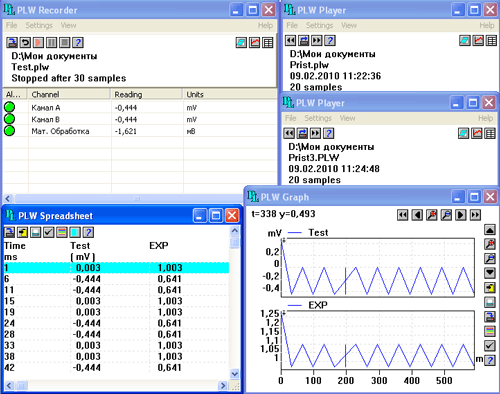Open help in PLW Graph side panel
Viewport: 500px width, 394px height.
pos(490,360)
